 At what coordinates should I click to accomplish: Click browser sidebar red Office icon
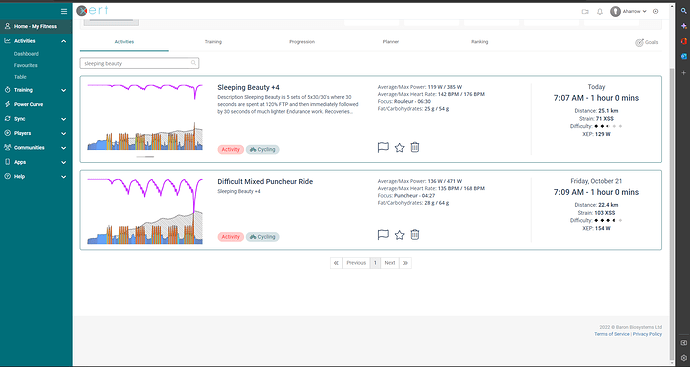point(684,41)
